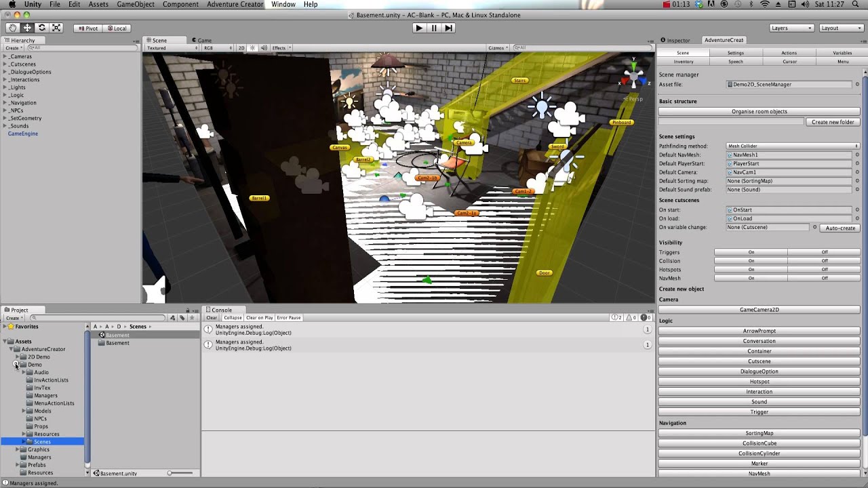Expand the Graphics folder
868x488 pixels.
17,449
